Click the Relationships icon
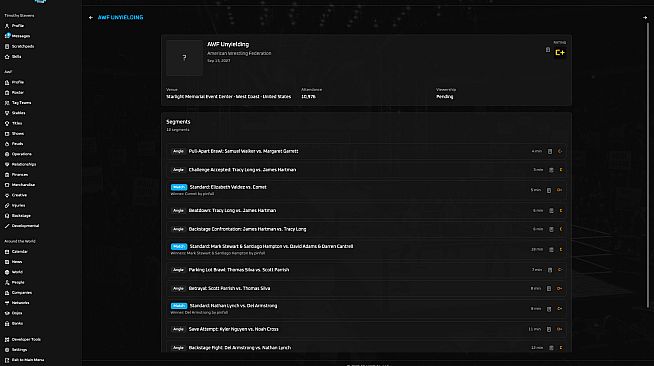654x366 pixels. click(7, 165)
